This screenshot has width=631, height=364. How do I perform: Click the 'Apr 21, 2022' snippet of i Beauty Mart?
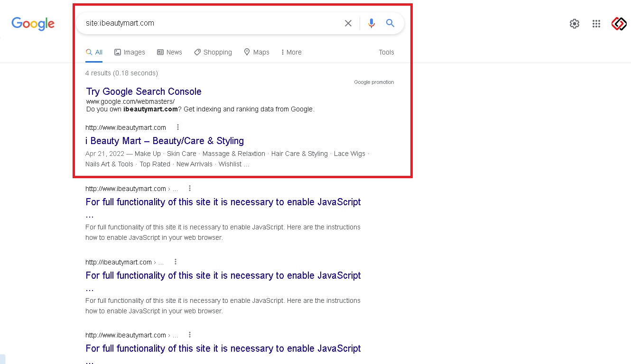[x=105, y=154]
